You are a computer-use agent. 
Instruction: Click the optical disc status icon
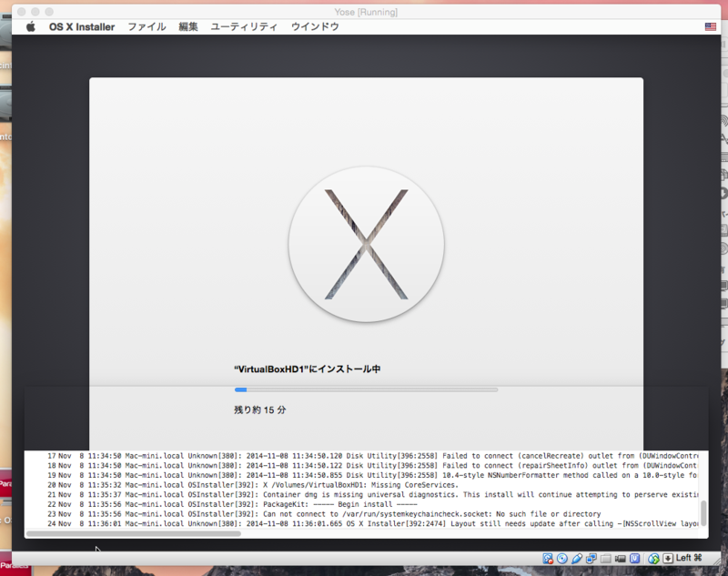click(562, 559)
